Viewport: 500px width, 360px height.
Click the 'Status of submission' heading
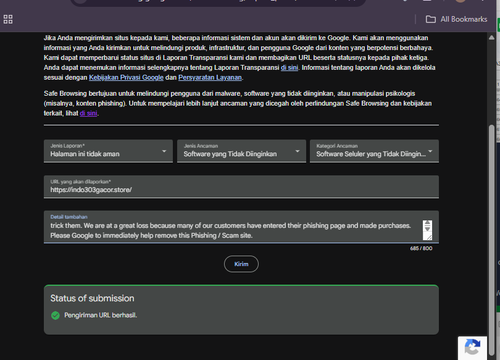92,298
